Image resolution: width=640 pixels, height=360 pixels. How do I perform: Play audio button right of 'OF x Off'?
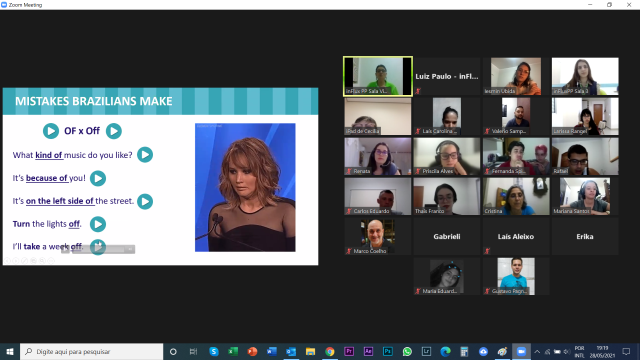tap(114, 131)
